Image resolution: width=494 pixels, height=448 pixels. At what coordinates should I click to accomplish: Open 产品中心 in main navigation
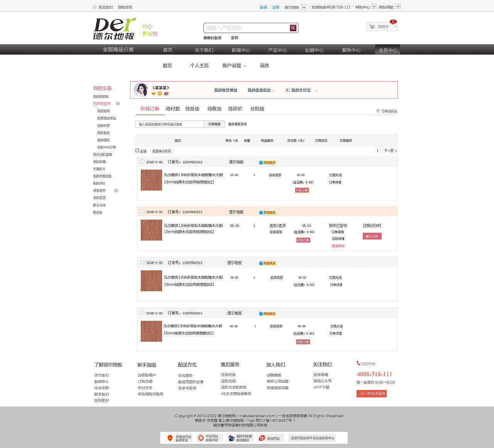(x=277, y=50)
